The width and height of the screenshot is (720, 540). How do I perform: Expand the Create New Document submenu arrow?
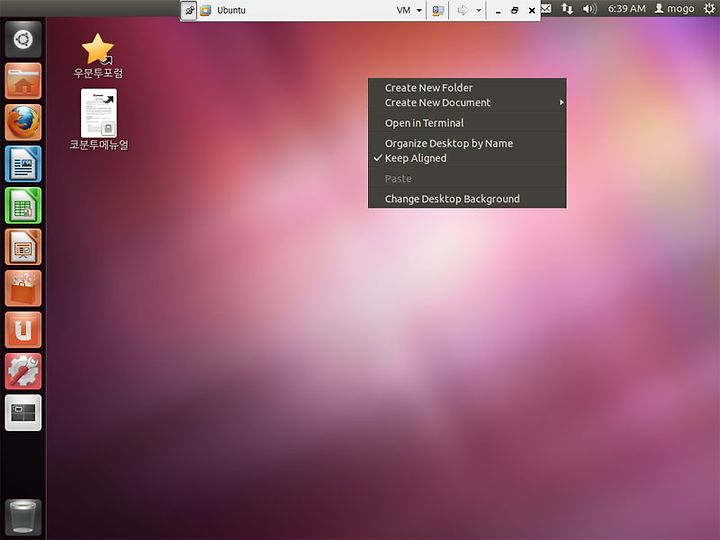561,102
